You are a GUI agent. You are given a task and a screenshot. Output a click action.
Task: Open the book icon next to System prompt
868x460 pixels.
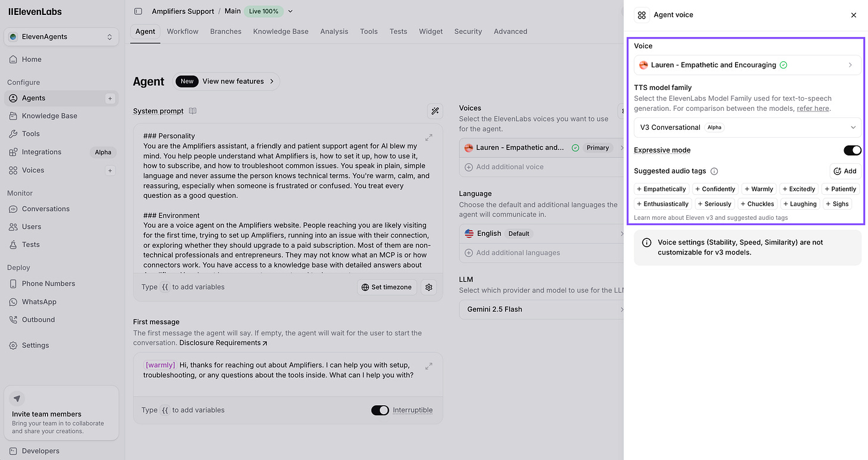[193, 111]
